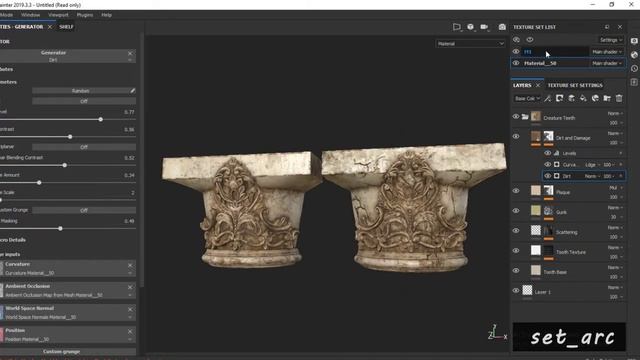The width and height of the screenshot is (640, 360).
Task: Hide the Plaque layer
Action: point(516,191)
